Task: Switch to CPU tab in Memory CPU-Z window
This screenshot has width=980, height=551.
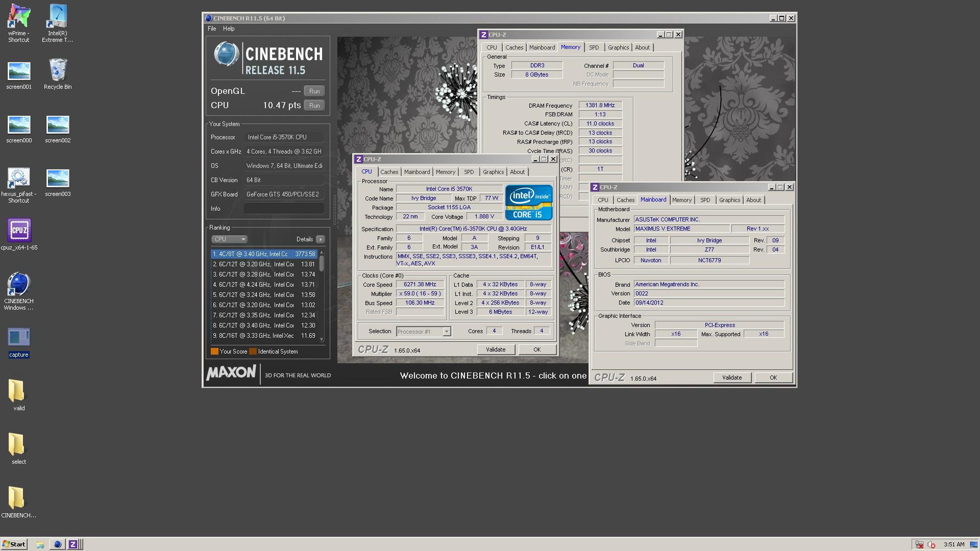Action: click(x=492, y=47)
